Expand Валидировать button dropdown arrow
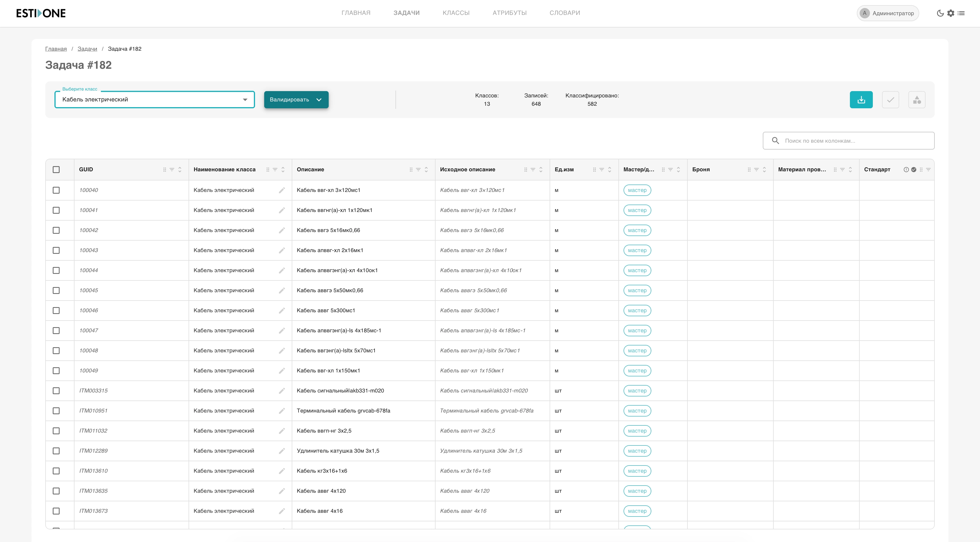980x542 pixels. click(x=319, y=100)
